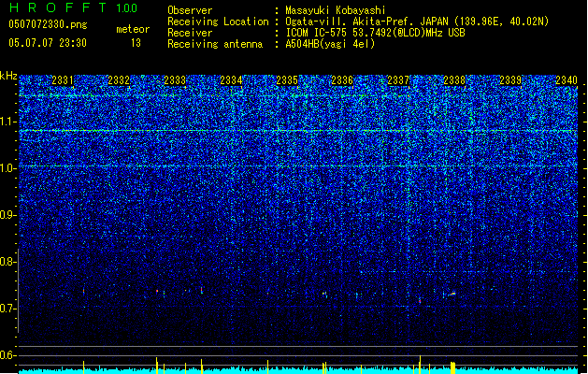This screenshot has height=374, width=588.
Task: Select the Ogata-vill. Akita-Pref. JAPAN location text
Action: [x=417, y=22]
